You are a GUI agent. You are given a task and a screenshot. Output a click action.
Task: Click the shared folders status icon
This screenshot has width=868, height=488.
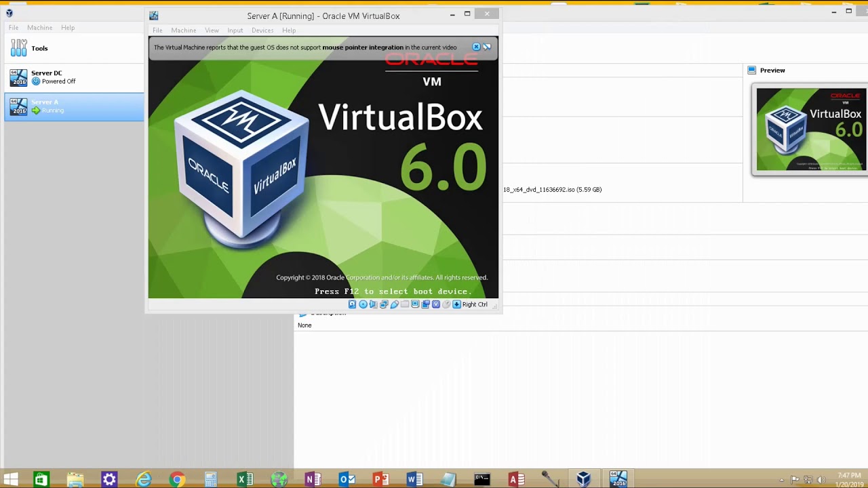(x=405, y=304)
